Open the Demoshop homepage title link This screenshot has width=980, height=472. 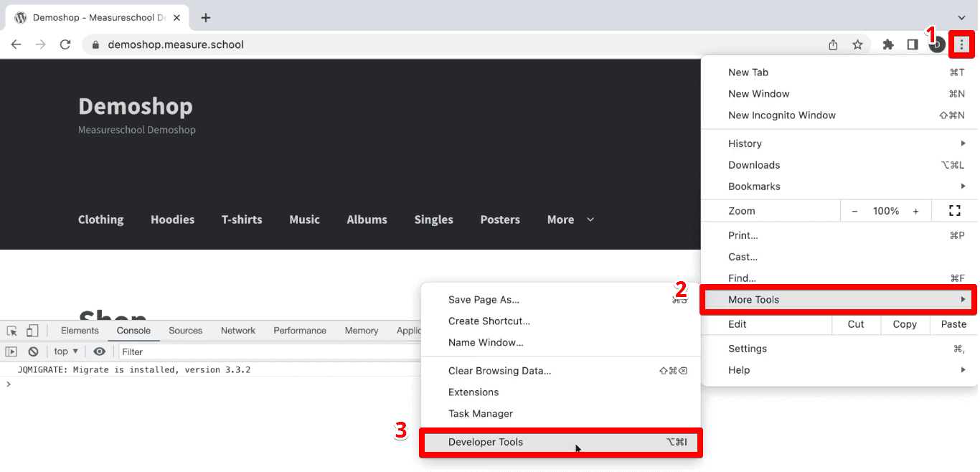[x=135, y=105]
